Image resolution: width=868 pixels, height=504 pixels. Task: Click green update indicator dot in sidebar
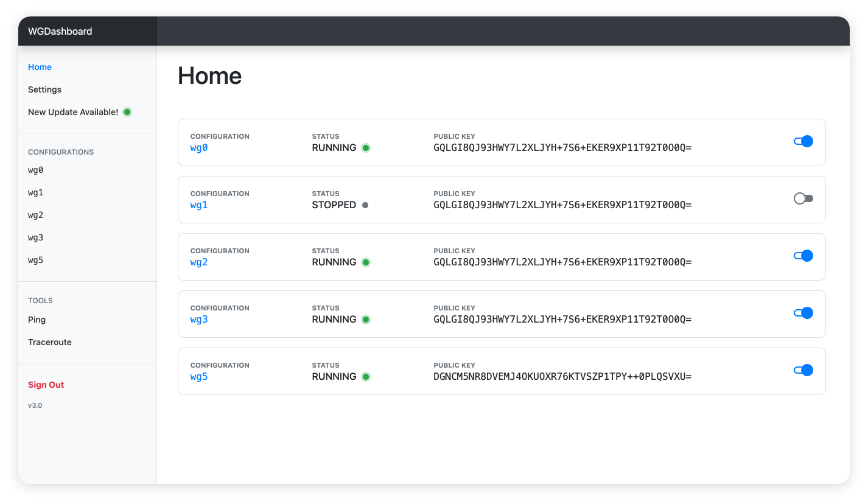coord(127,112)
